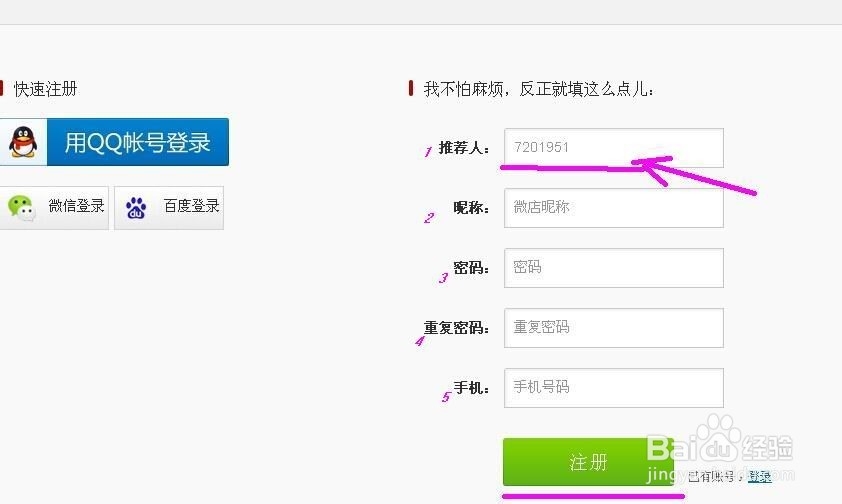842x504 pixels.
Task: Click the QQ penguin icon
Action: tap(23, 142)
